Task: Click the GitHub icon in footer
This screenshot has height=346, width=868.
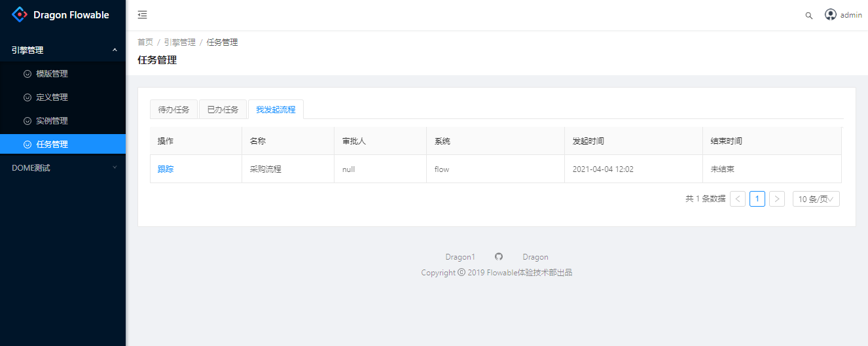Action: pyautogui.click(x=499, y=257)
